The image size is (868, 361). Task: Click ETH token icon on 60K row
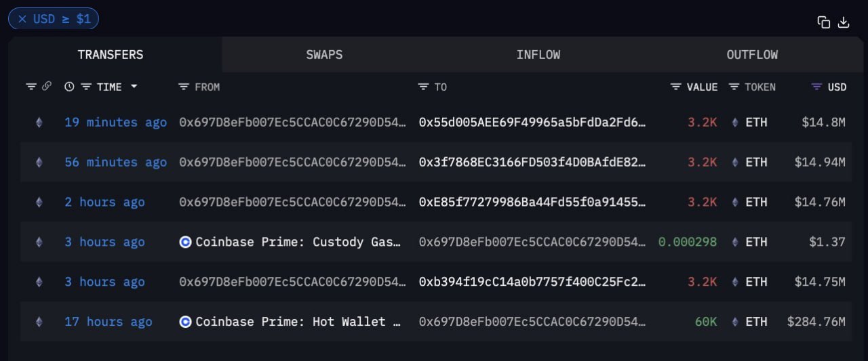[x=736, y=322]
